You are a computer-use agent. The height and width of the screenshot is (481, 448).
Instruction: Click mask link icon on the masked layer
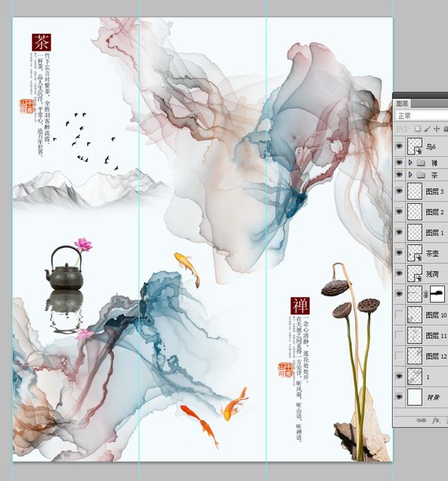tap(426, 294)
